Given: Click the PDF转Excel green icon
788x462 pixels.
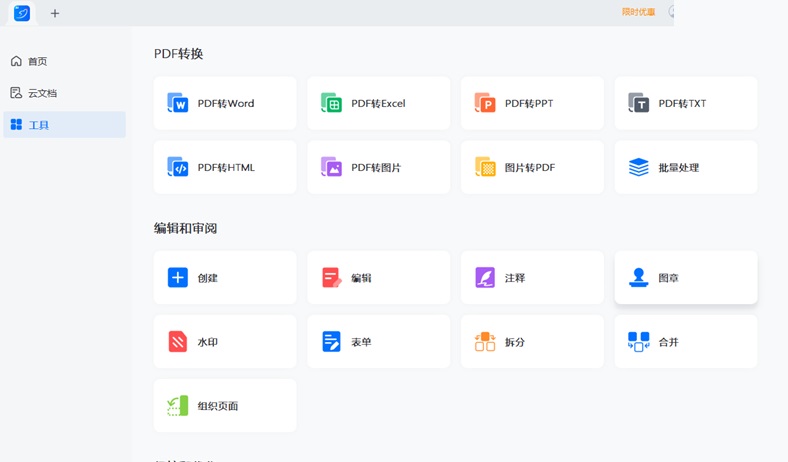Looking at the screenshot, I should point(331,103).
